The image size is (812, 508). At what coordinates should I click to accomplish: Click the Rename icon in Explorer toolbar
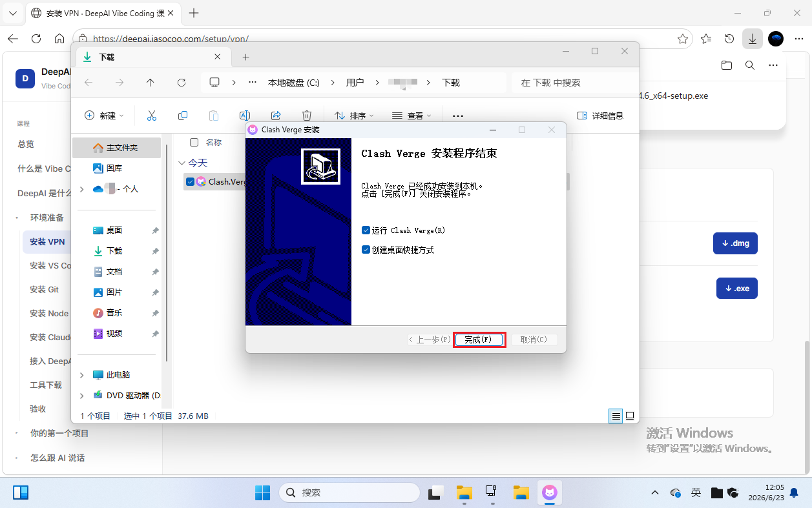pos(245,116)
